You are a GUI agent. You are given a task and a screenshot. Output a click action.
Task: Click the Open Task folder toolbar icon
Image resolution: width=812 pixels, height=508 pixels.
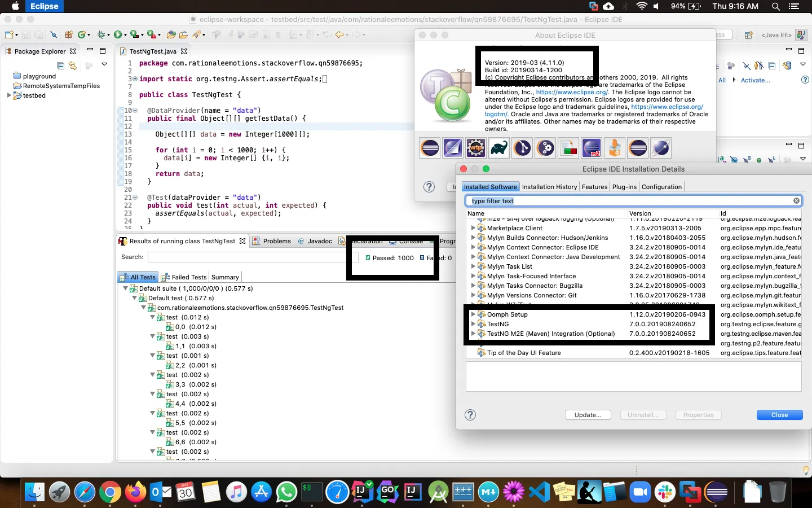point(183,34)
